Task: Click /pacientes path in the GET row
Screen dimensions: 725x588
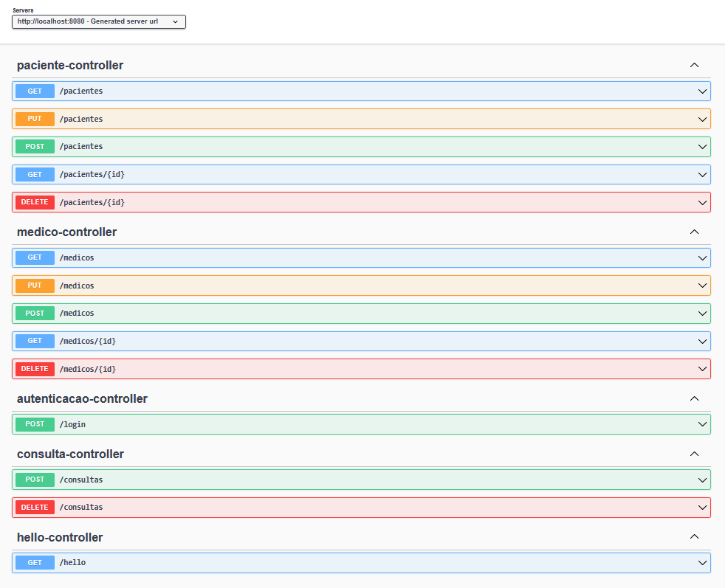Action: [81, 91]
